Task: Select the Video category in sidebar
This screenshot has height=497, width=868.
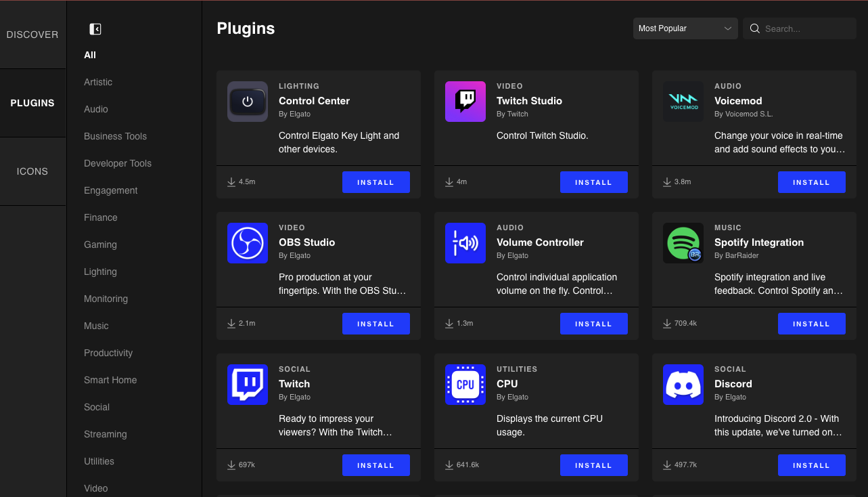Action: tap(96, 488)
